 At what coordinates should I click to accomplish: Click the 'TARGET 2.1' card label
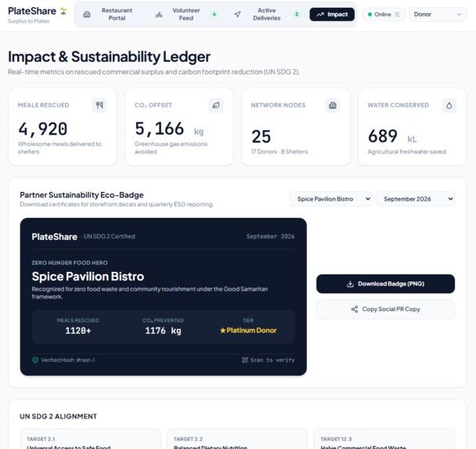coord(41,440)
